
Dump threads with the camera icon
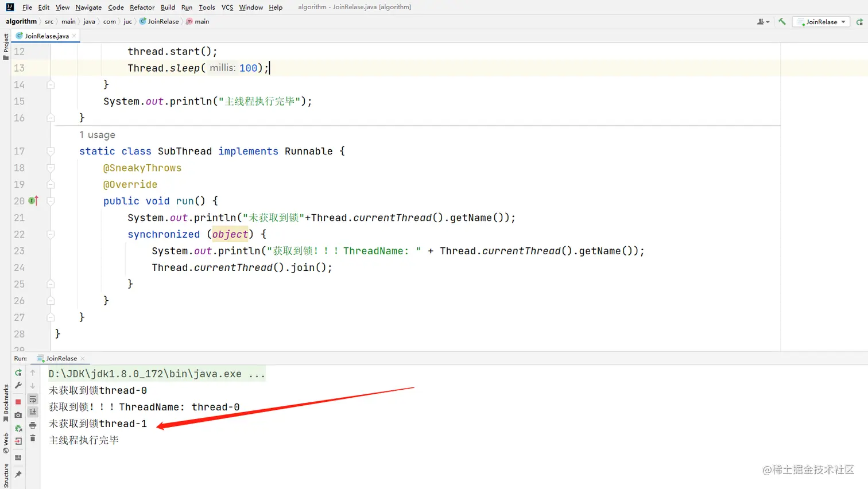click(18, 414)
